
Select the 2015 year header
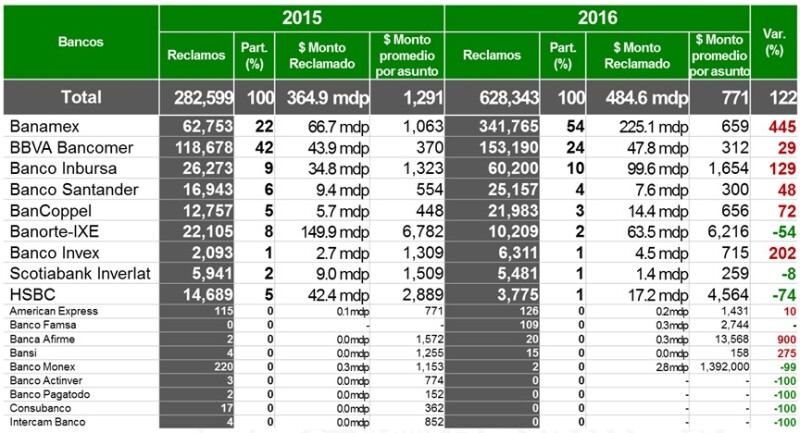pyautogui.click(x=302, y=18)
